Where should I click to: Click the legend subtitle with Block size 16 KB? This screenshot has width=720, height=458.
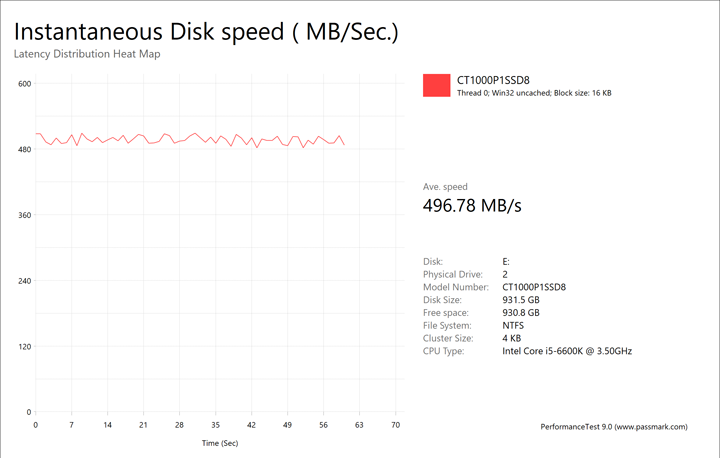(534, 94)
